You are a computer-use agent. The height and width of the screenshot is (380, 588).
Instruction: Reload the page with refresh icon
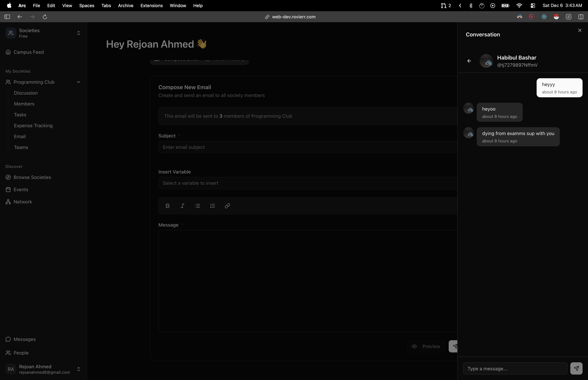[45, 17]
